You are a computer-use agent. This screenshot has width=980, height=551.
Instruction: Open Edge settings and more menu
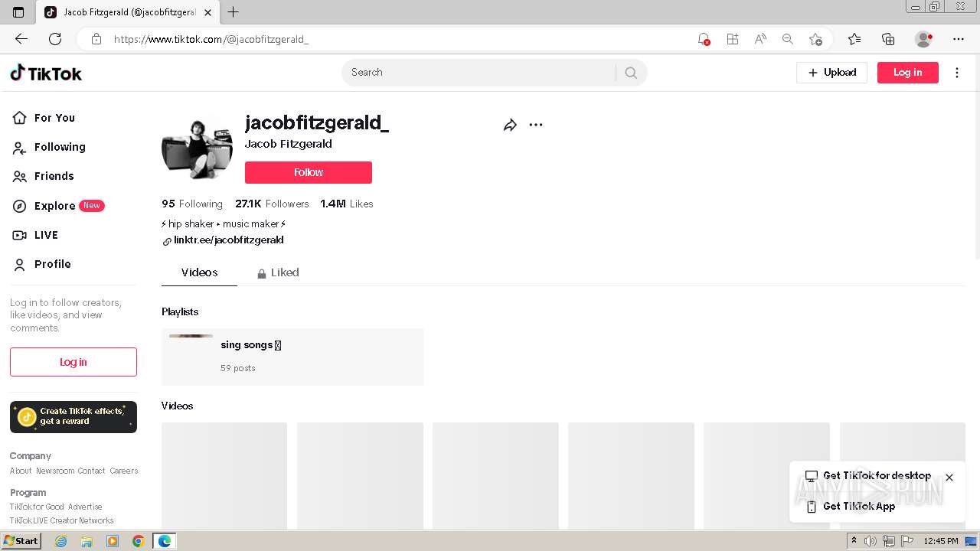coord(959,39)
